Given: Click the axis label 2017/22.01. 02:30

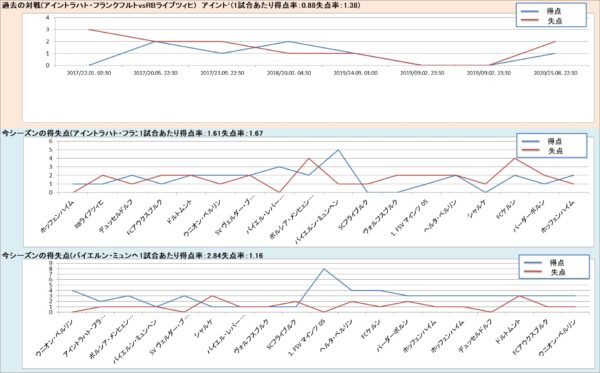Looking at the screenshot, I should click(x=89, y=73).
